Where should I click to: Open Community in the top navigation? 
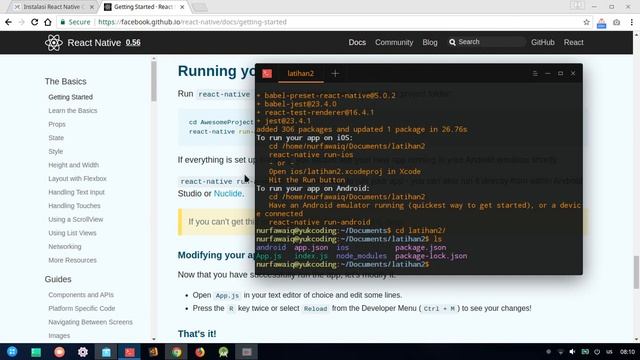coord(394,42)
